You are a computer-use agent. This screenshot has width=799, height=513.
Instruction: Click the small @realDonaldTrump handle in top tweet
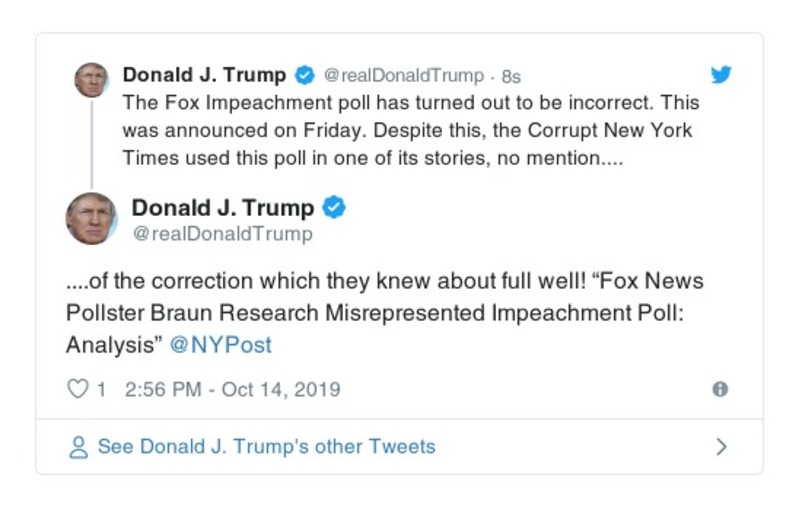click(x=404, y=76)
